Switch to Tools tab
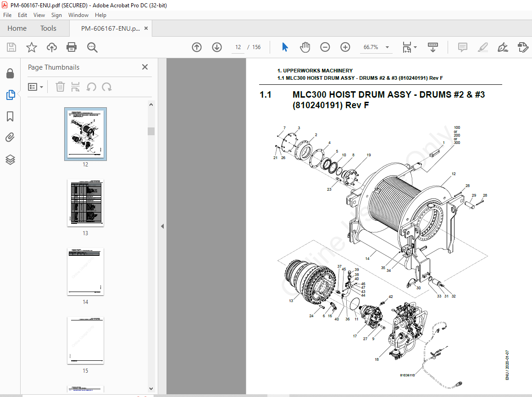This screenshot has width=532, height=397. pyautogui.click(x=48, y=28)
